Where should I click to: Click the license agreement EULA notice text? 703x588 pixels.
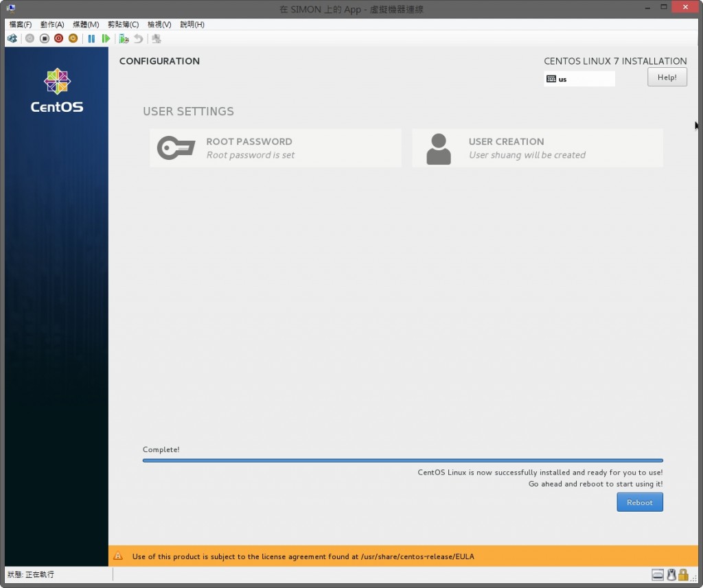point(303,556)
